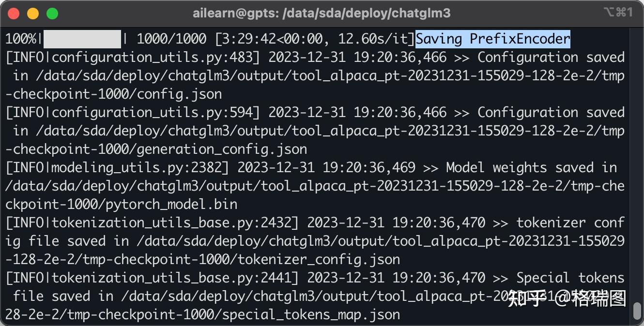Click the window title ailearn@gpts path
The image size is (644, 326).
(x=322, y=13)
